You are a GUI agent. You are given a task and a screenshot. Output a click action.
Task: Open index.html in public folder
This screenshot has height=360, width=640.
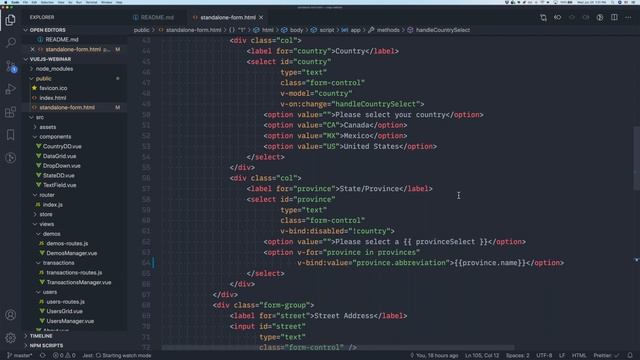point(53,98)
